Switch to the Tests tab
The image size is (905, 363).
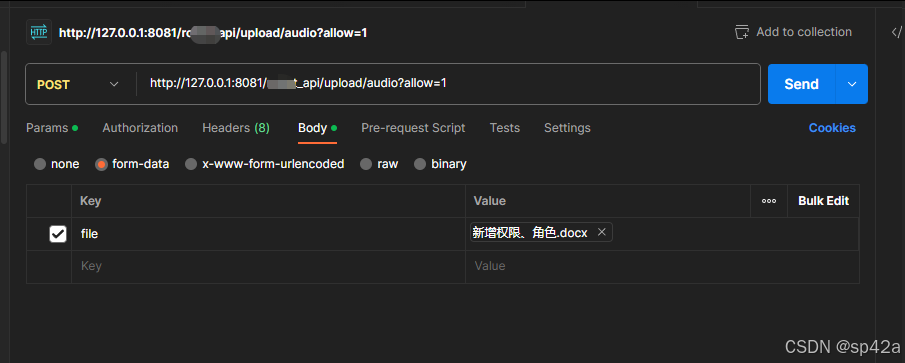504,128
